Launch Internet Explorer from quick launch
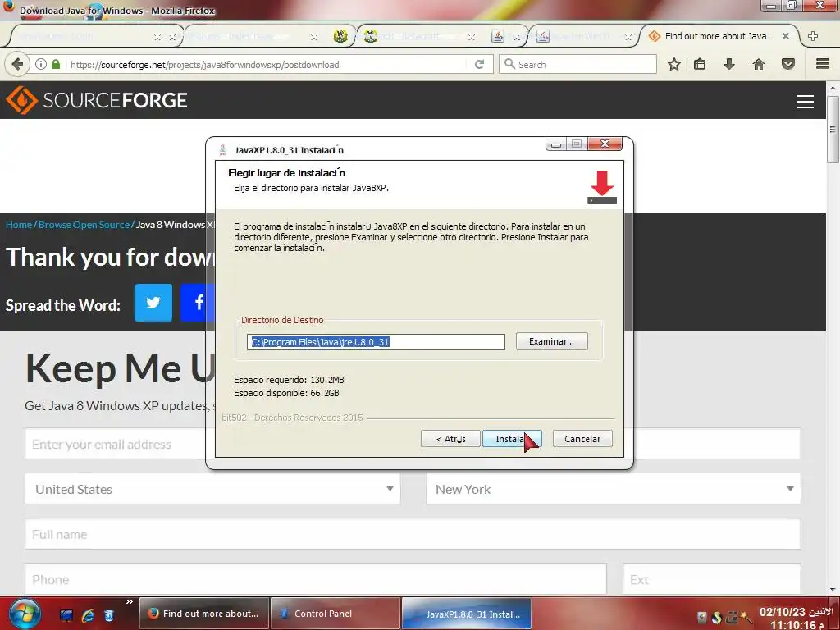 pyautogui.click(x=88, y=615)
